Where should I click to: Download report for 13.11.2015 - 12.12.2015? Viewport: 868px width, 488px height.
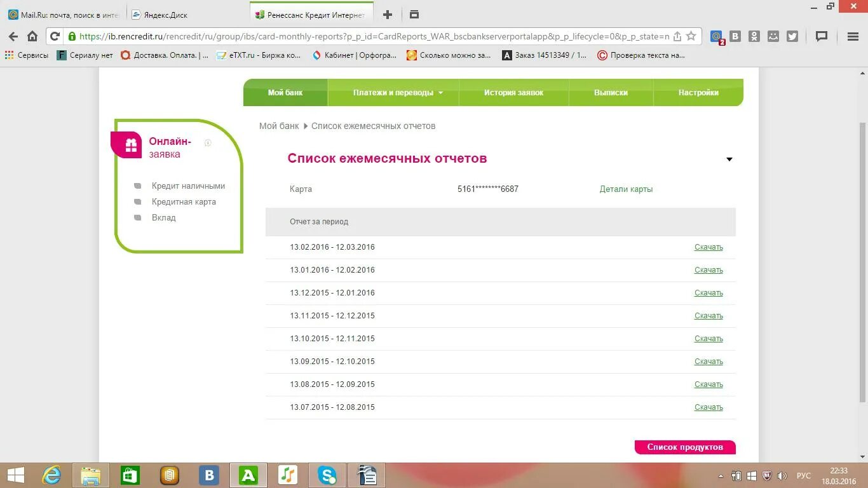click(709, 316)
